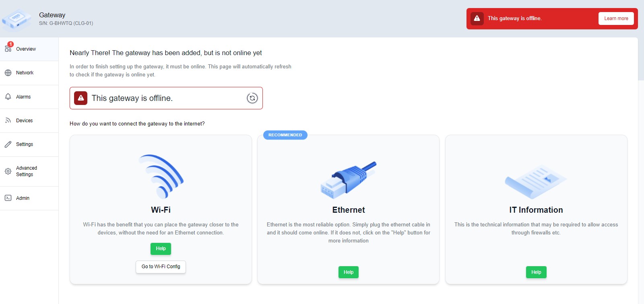Click the Wi-Fi signal illustration
The image size is (644, 304).
[x=161, y=177]
